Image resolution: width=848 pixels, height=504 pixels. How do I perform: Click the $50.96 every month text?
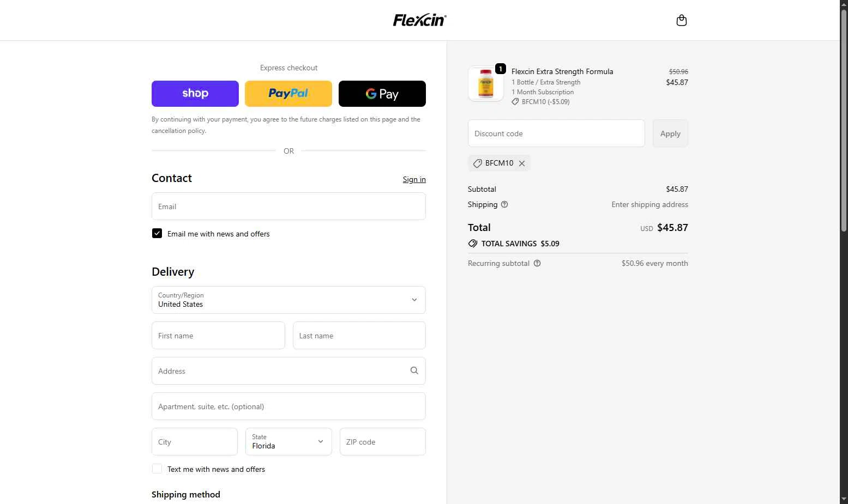[x=654, y=264]
